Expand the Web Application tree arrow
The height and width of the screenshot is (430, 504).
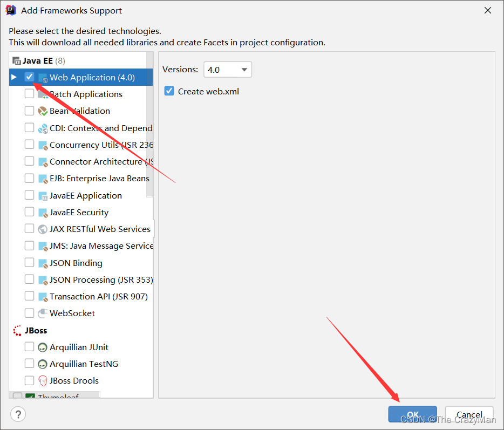click(14, 77)
